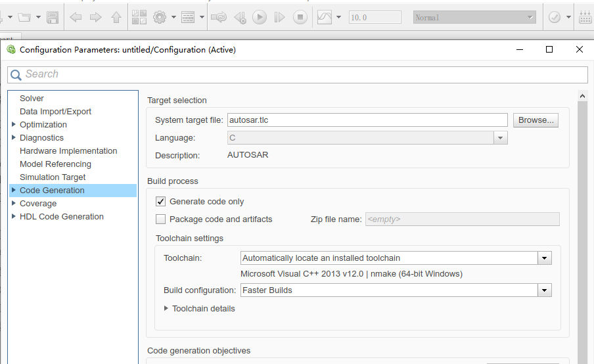Click the parameter Search box
The image size is (594, 364).
pos(302,74)
